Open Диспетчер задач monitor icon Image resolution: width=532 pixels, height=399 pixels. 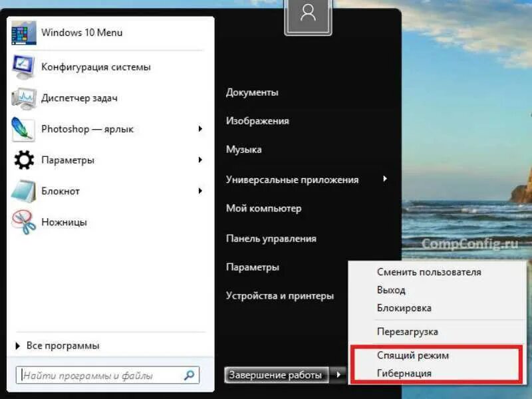pos(24,98)
